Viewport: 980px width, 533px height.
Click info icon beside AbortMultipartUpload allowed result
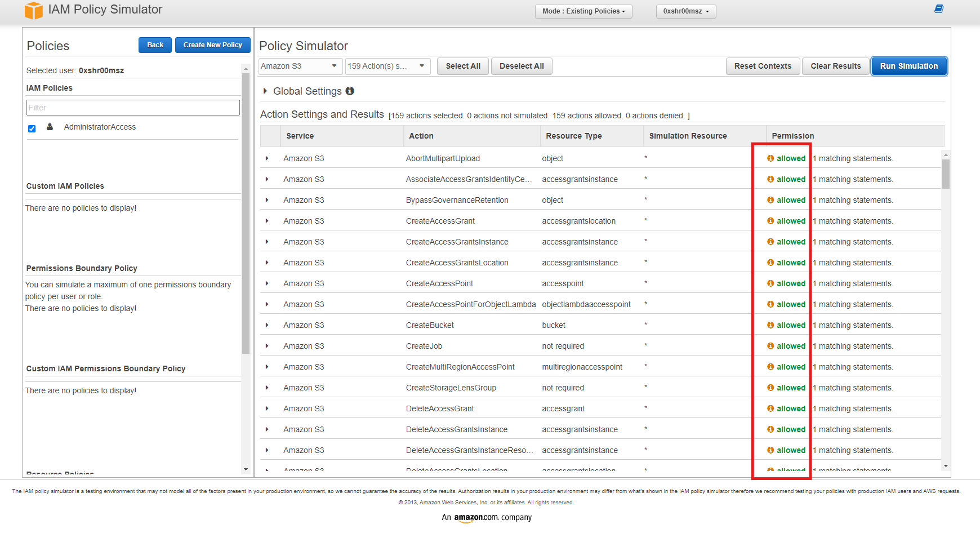pyautogui.click(x=770, y=158)
